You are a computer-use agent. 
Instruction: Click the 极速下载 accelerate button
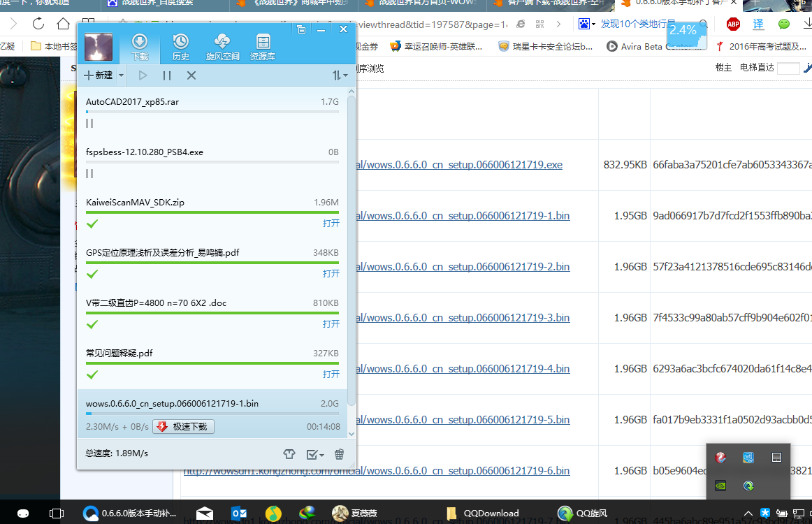pyautogui.click(x=183, y=427)
